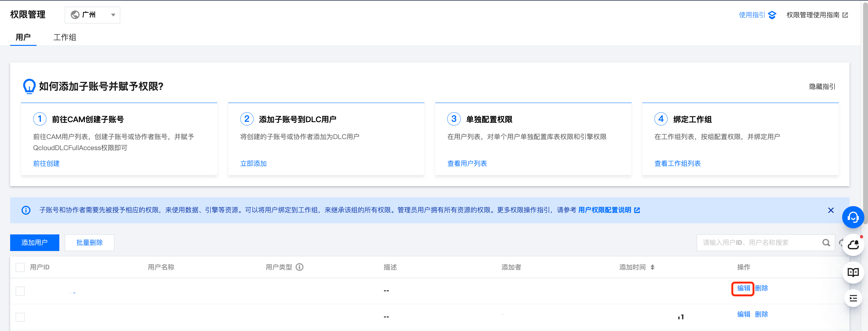Select the 用户 tab
The width and height of the screenshot is (868, 331).
(23, 37)
